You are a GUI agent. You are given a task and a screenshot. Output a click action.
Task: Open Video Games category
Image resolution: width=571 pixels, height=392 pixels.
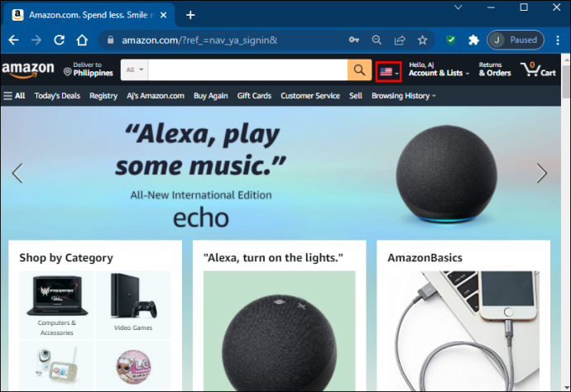[133, 305]
